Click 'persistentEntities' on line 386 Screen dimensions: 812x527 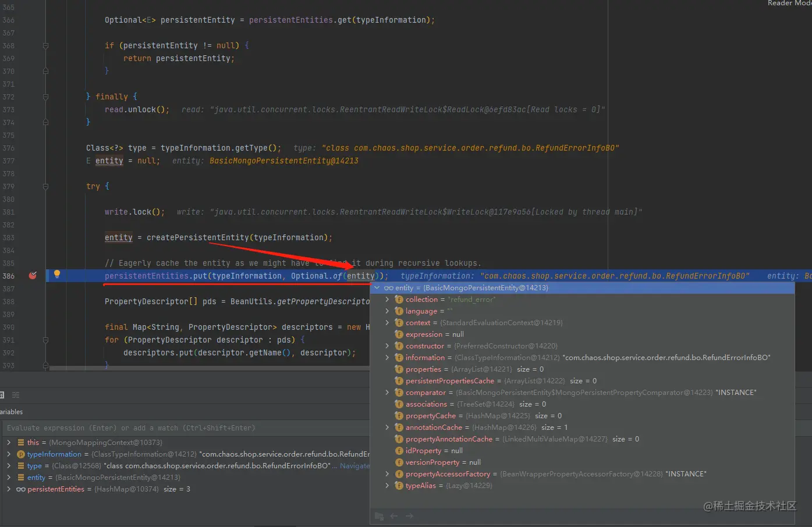[x=147, y=276]
